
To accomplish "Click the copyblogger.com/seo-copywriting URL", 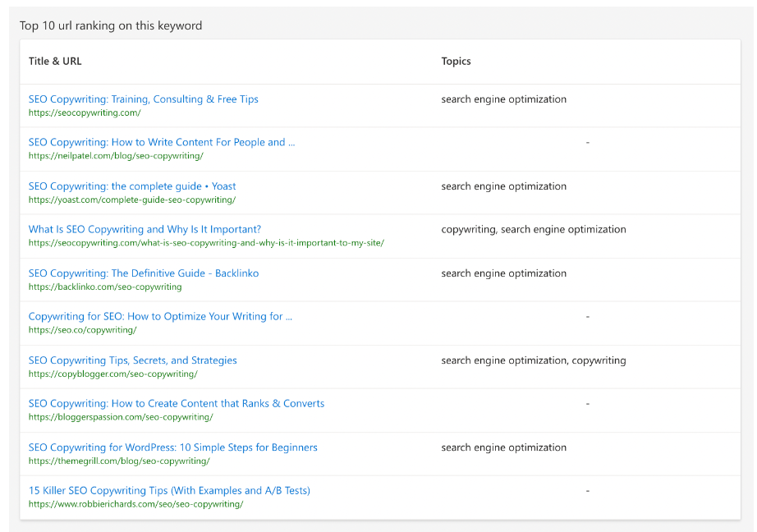I will pos(112,374).
